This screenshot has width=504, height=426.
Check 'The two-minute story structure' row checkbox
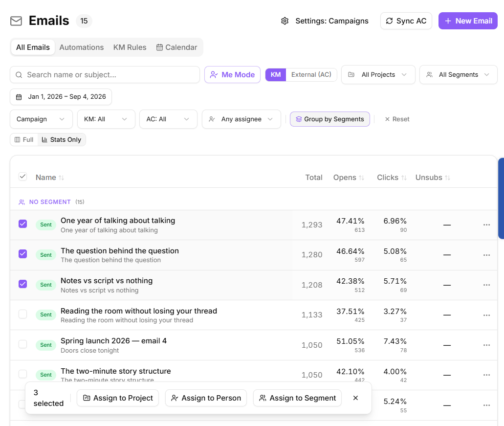click(22, 374)
